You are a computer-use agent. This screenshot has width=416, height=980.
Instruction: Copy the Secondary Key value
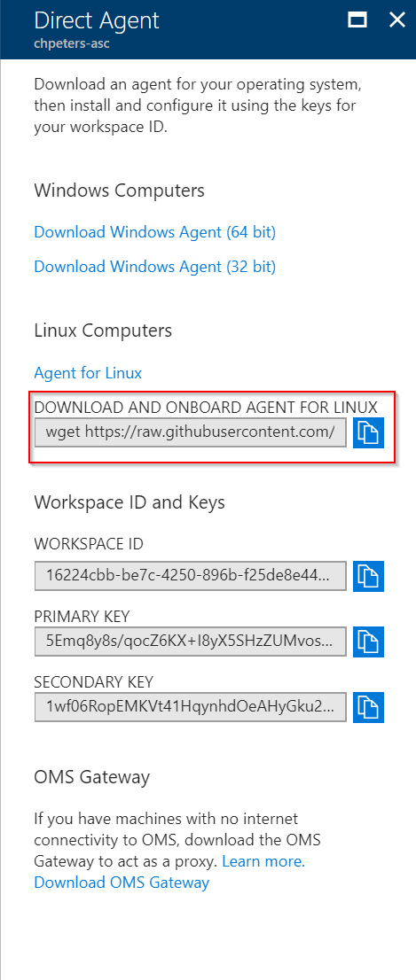(x=368, y=707)
